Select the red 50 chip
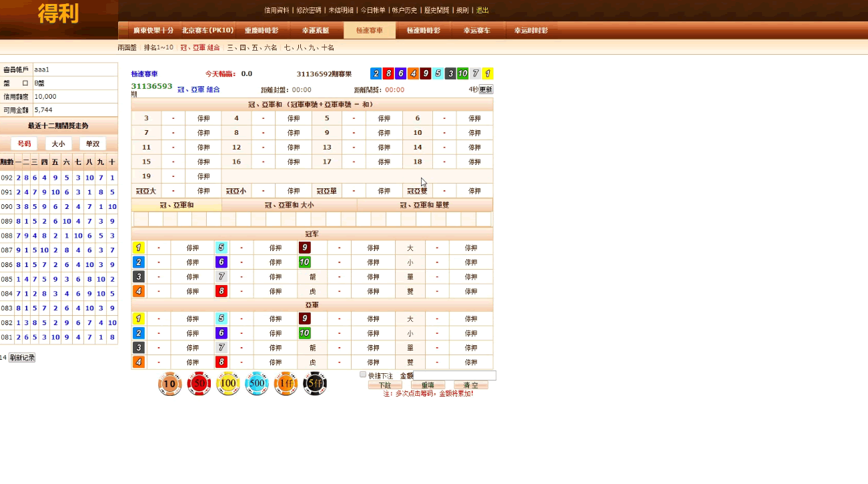Image resolution: width=868 pixels, height=484 pixels. tap(199, 384)
